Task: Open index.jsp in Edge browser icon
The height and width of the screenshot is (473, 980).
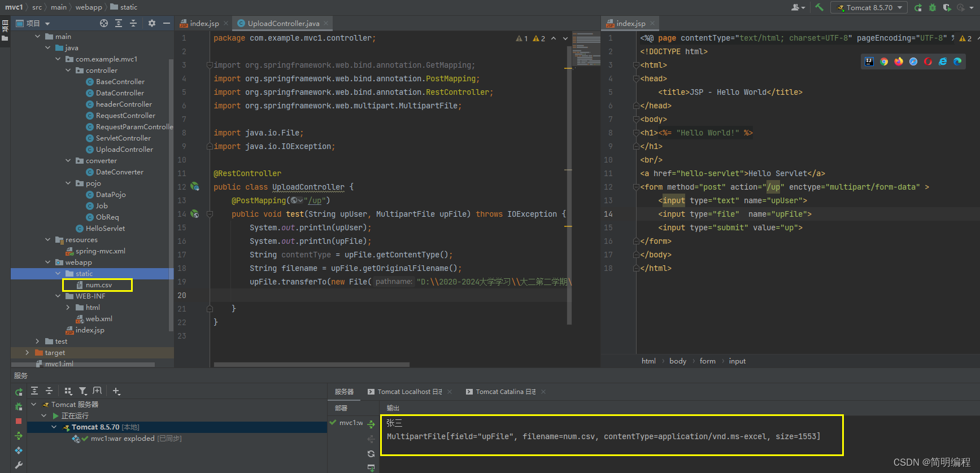Action: (957, 62)
